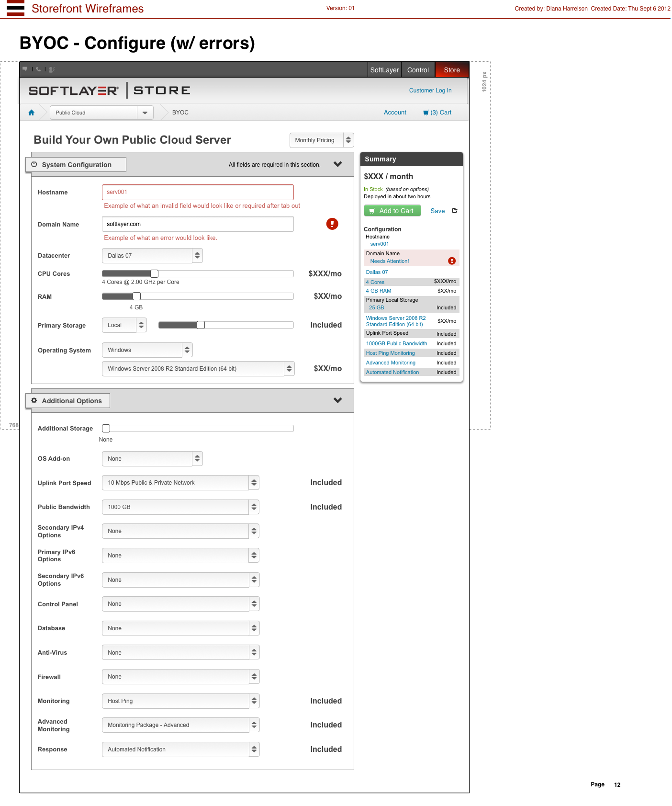
Task: Click the Hostname input field
Action: [198, 192]
